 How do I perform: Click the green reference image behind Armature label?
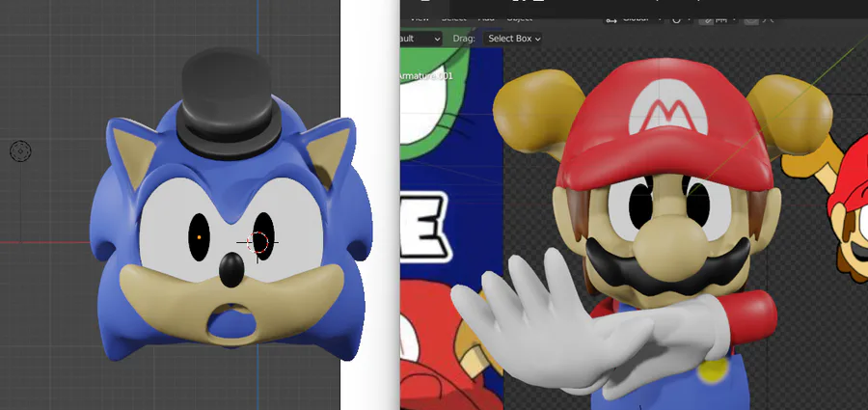tap(435, 105)
